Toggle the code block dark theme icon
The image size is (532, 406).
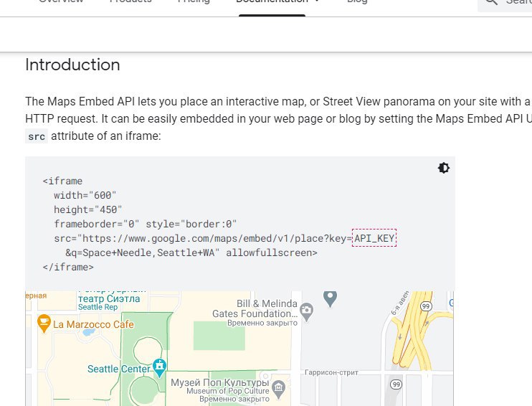click(x=443, y=168)
